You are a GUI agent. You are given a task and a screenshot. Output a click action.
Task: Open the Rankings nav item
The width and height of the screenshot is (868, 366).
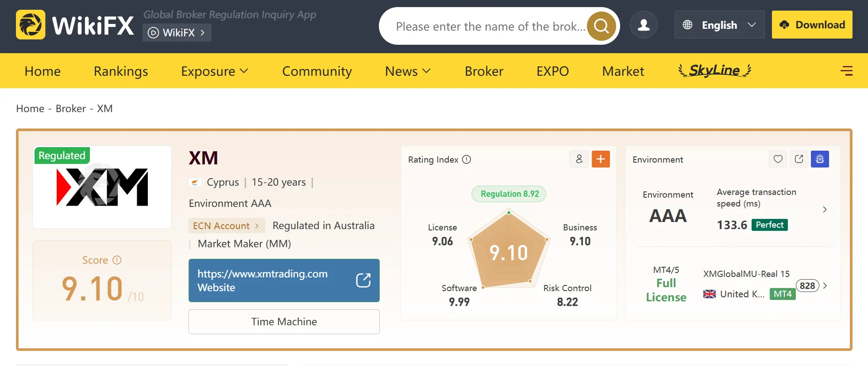(121, 71)
